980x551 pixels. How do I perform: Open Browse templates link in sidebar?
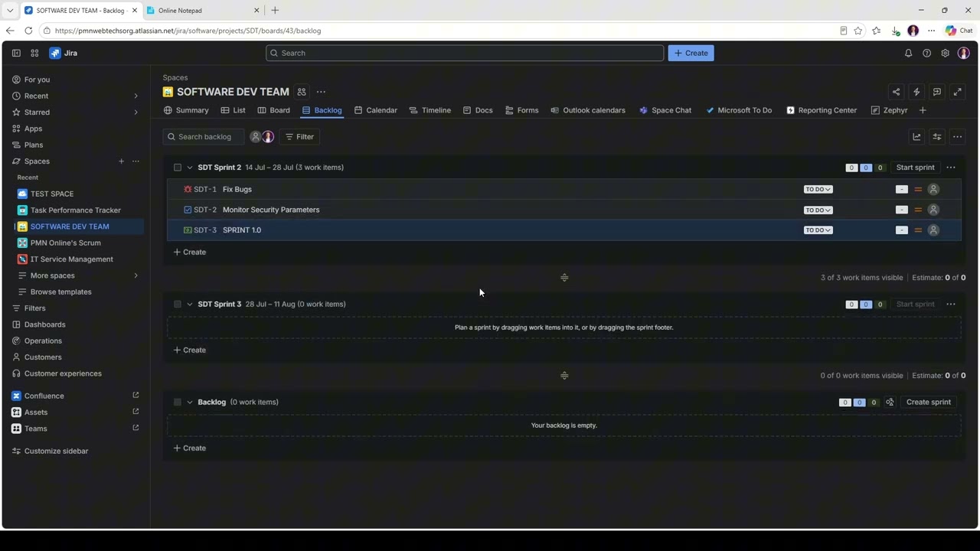click(x=60, y=292)
